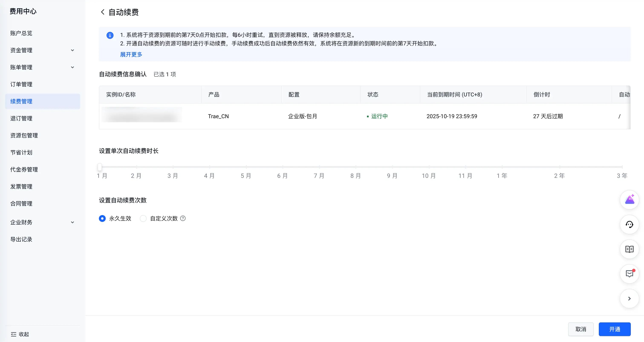
Task: Select the 自定义次数 radio option
Action: coord(143,218)
